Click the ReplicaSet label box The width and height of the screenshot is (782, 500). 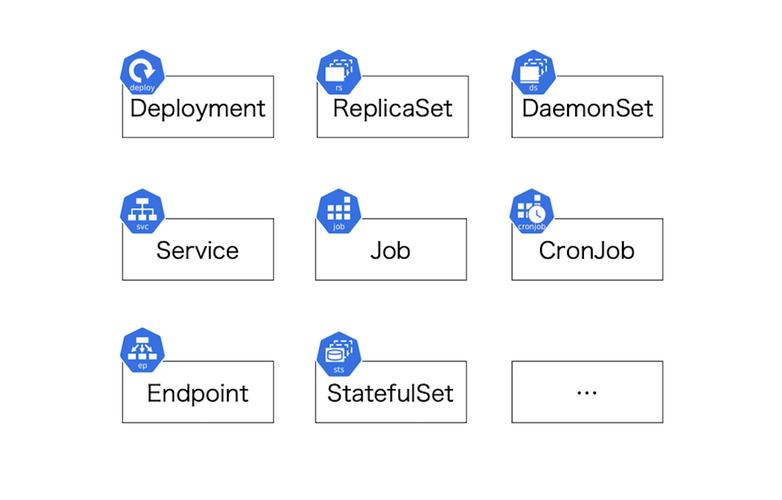click(392, 107)
